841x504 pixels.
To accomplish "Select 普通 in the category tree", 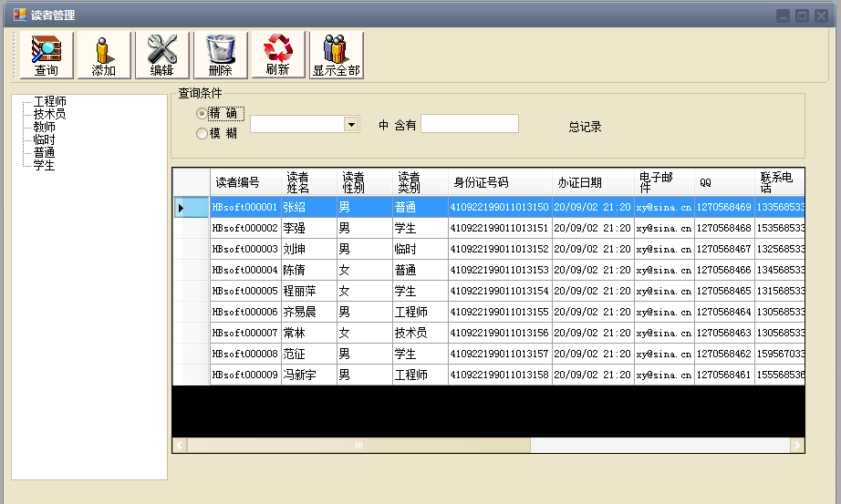I will point(44,152).
